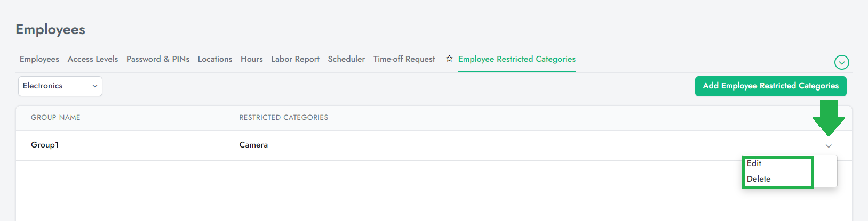
Task: Open the Access Levels tab
Action: click(93, 59)
